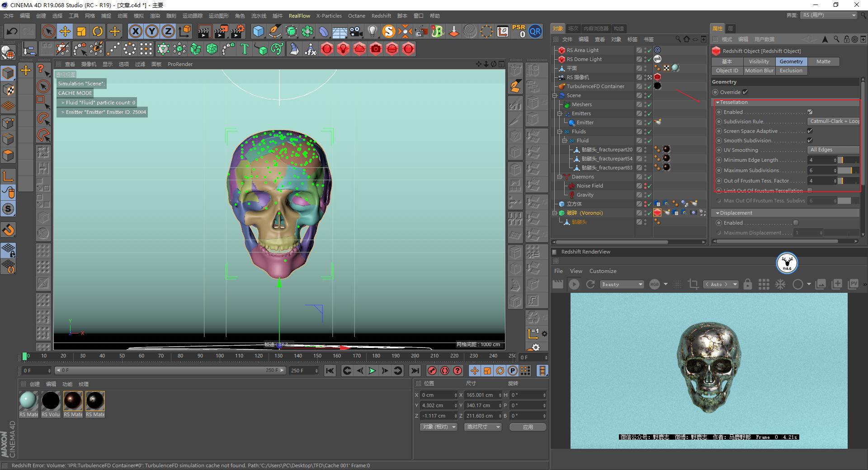Select the Live Selection tool
The width and height of the screenshot is (868, 470).
(x=48, y=31)
